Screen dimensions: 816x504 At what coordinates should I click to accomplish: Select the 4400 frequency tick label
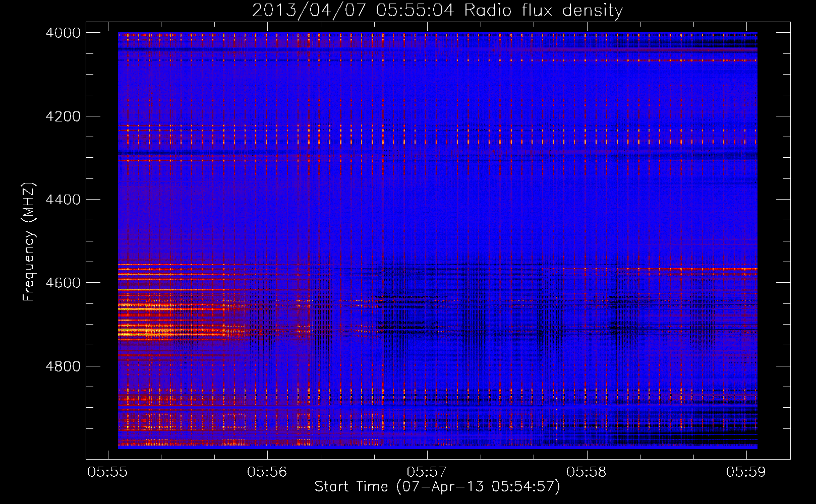tap(63, 200)
